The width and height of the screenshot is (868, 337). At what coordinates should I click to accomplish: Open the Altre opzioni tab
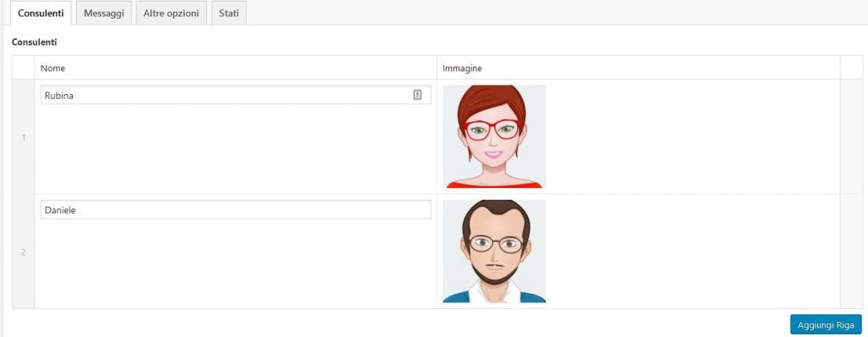tap(171, 14)
